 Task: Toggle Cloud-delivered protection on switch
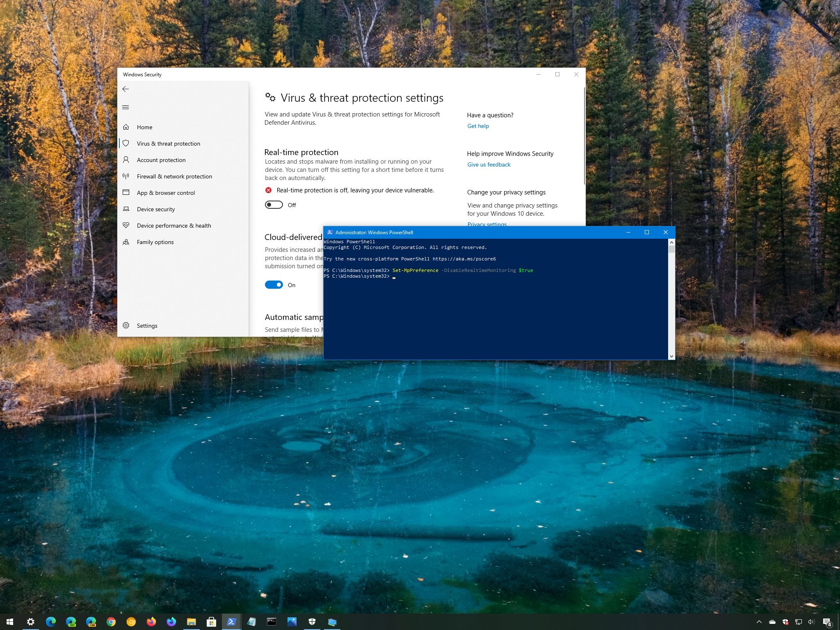[x=273, y=285]
